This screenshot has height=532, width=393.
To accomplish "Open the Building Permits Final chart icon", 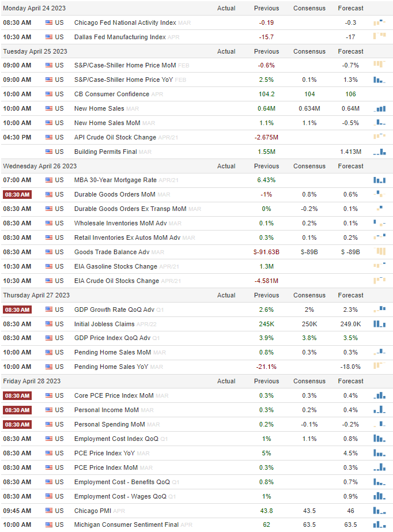I will [x=379, y=152].
